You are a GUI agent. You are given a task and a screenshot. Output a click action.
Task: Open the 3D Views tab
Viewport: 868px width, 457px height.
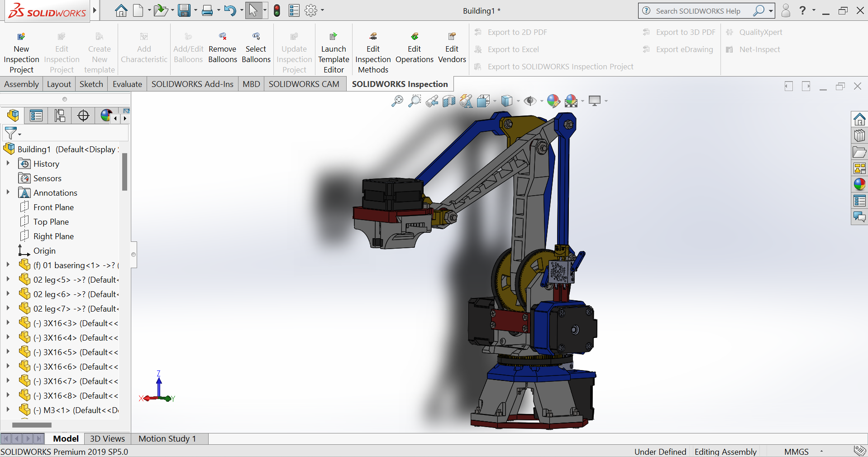pyautogui.click(x=107, y=438)
